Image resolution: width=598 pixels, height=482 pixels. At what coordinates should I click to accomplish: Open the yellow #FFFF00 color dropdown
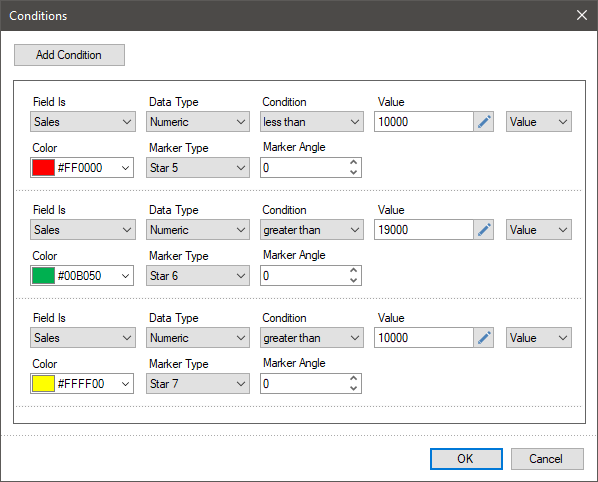[x=82, y=383]
